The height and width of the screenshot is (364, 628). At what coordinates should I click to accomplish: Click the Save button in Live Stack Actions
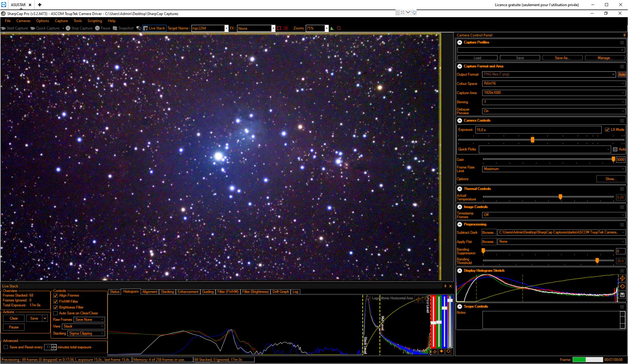(x=34, y=319)
